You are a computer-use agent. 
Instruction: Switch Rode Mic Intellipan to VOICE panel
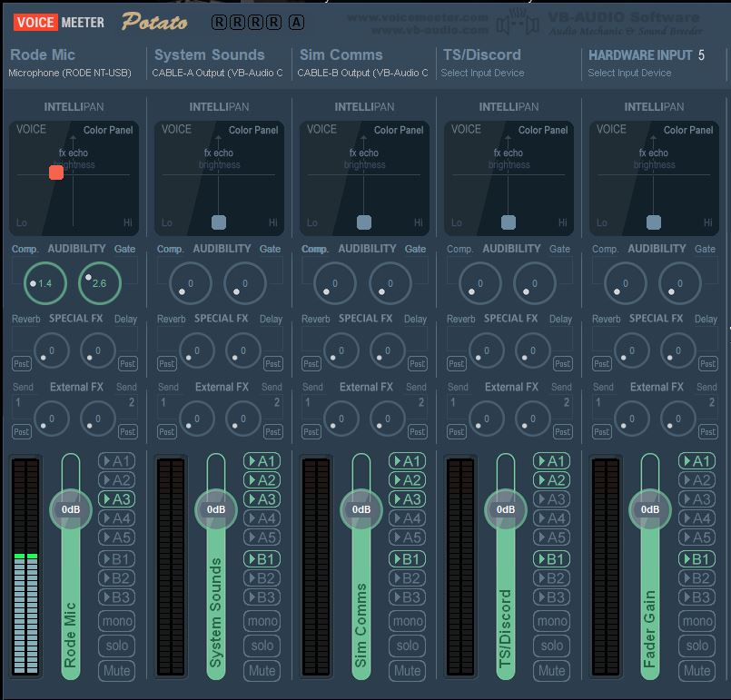[x=31, y=130]
